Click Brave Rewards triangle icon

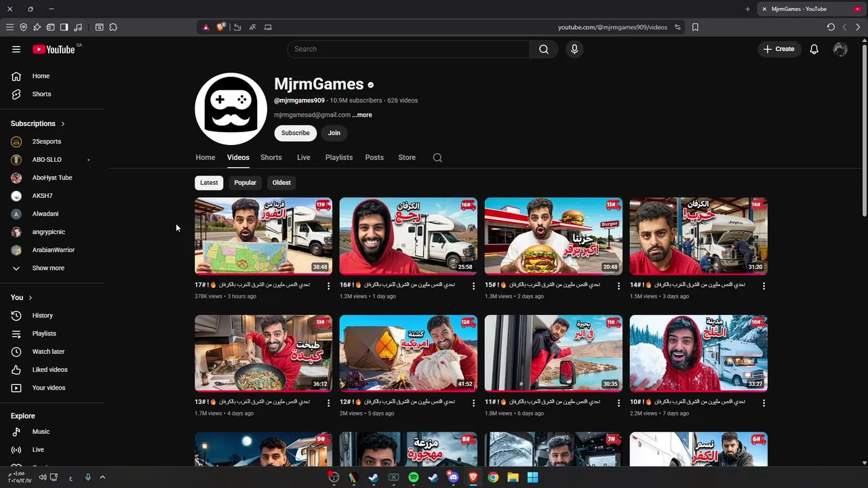206,27
